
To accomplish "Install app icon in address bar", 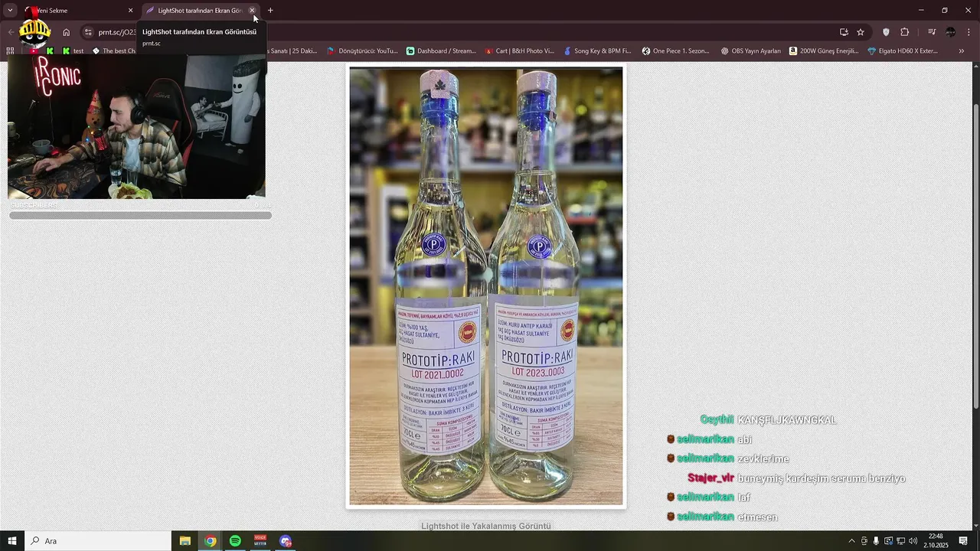I will tap(844, 32).
